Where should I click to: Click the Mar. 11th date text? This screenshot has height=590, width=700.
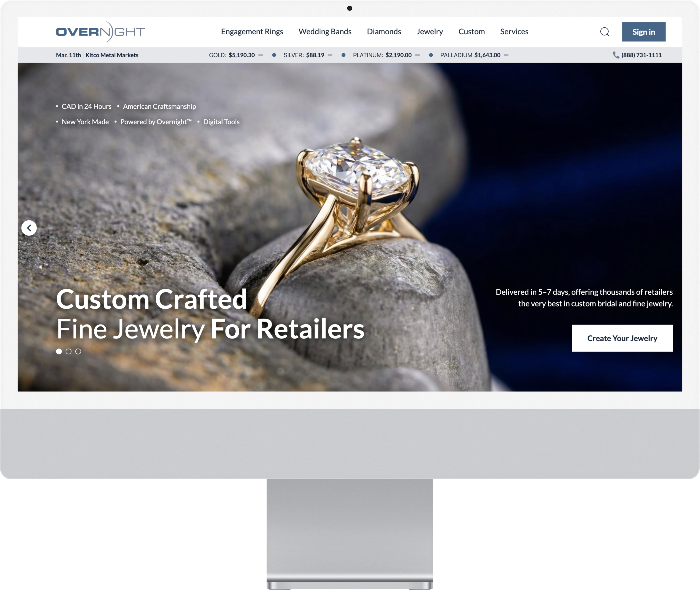68,55
